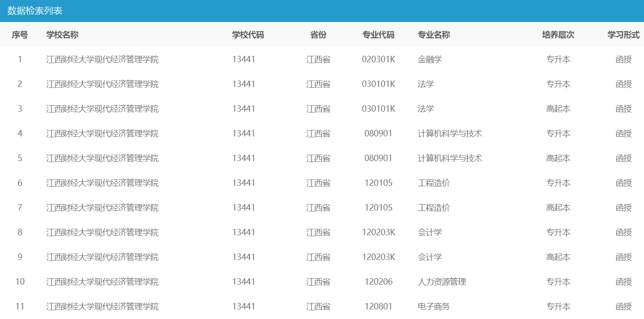Click 会计学 in row 8
The height and width of the screenshot is (319, 644).
tap(430, 232)
